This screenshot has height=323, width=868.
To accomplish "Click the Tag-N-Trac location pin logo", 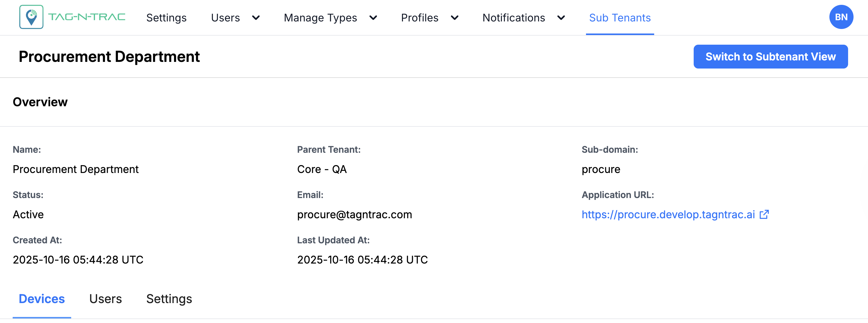I will [31, 17].
